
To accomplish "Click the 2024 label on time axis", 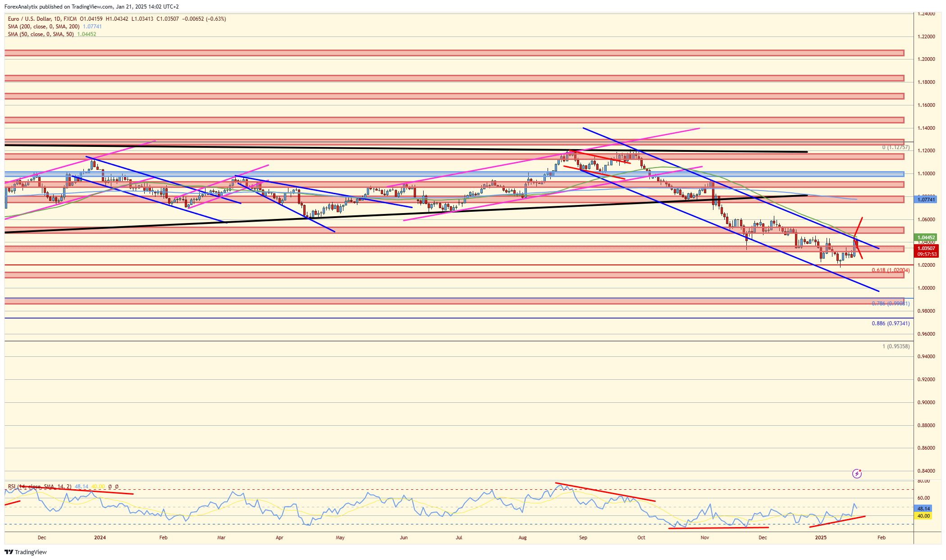I will pos(100,537).
